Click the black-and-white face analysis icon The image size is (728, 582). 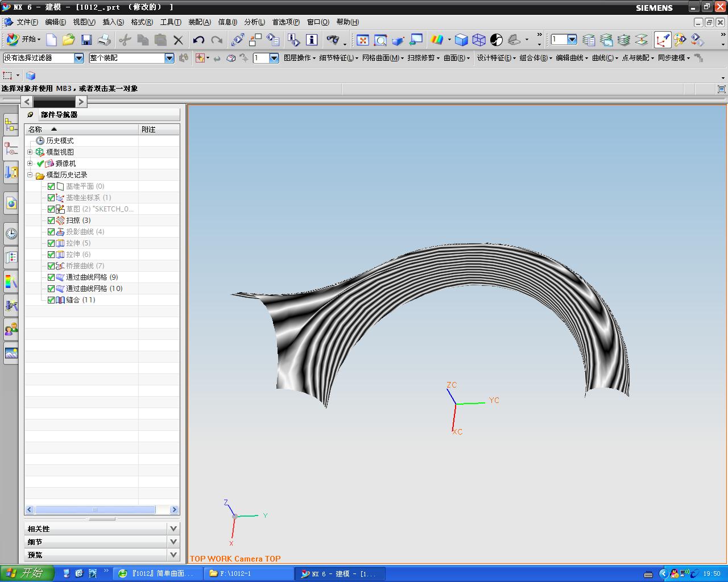click(497, 40)
